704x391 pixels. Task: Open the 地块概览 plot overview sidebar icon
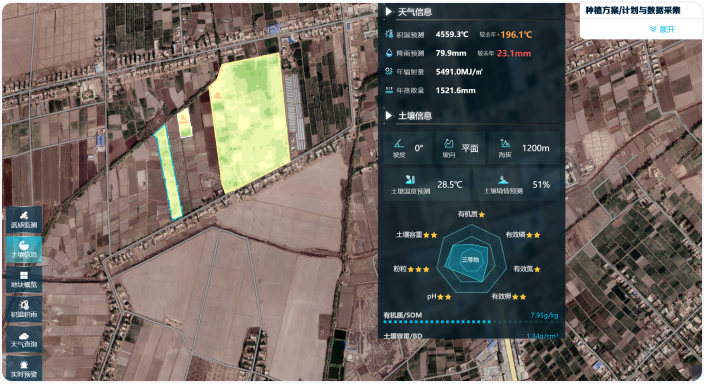point(24,279)
